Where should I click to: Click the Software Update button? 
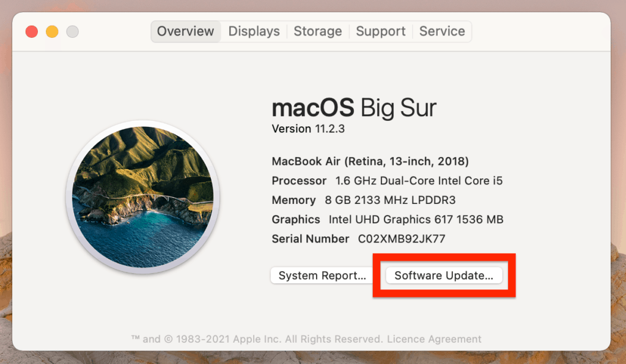pos(444,275)
